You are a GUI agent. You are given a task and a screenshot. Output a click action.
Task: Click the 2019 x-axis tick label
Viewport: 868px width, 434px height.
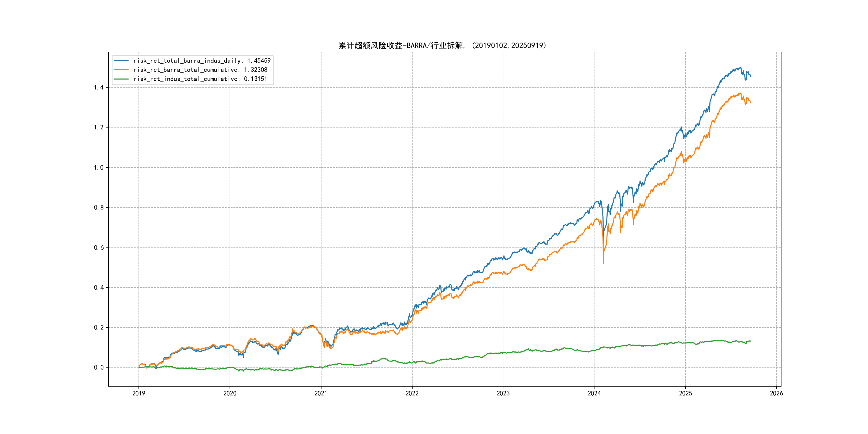pos(139,393)
